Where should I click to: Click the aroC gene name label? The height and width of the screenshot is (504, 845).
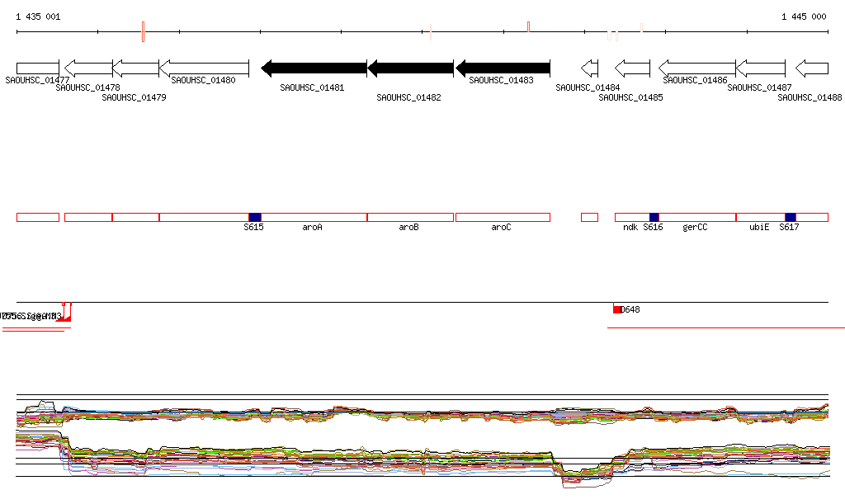501,227
